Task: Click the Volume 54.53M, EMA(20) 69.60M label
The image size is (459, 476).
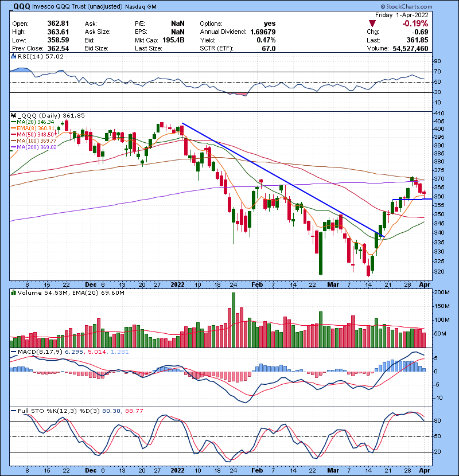Action: click(71, 292)
